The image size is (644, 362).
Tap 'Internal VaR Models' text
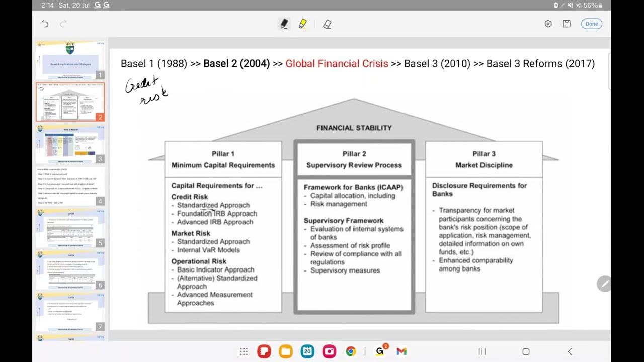pyautogui.click(x=208, y=250)
